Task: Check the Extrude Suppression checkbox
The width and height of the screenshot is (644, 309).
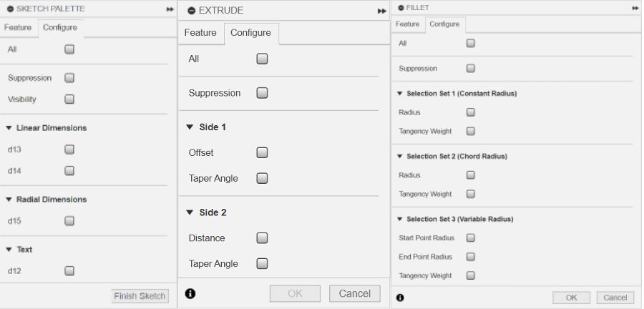Action: pos(262,93)
